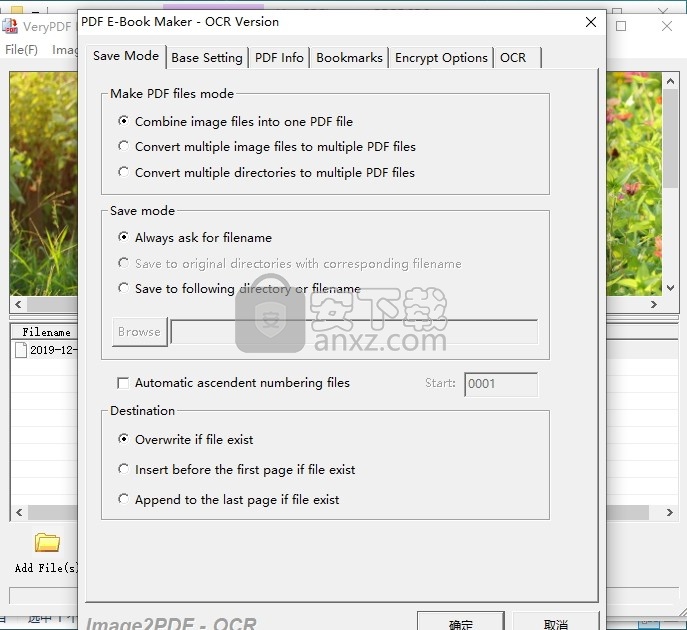
Task: Cancel with the 取消 button
Action: click(x=556, y=622)
